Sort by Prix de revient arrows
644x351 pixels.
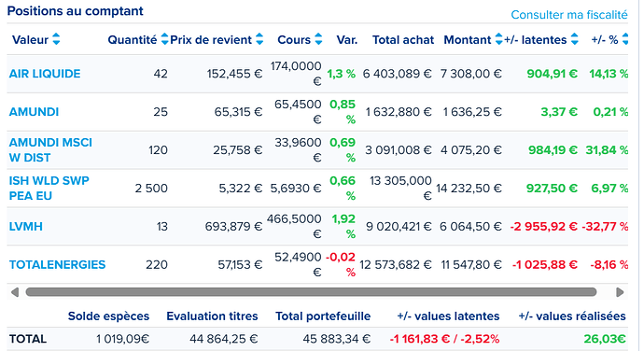pyautogui.click(x=259, y=39)
